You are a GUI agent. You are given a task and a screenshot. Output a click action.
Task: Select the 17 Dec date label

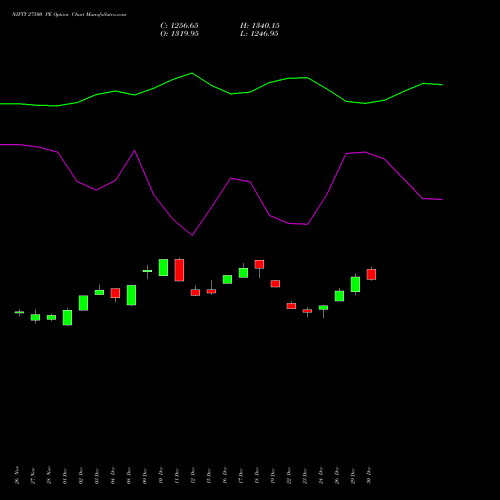pos(241,476)
